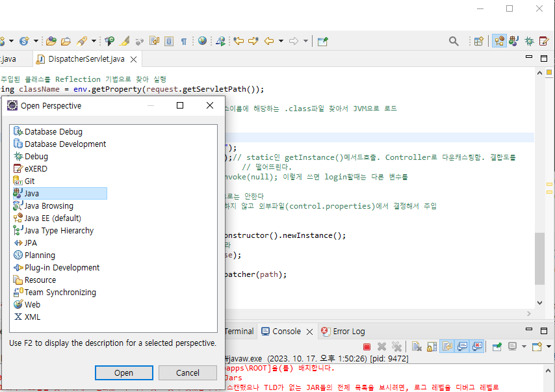The image size is (555, 392).
Task: Click the magnifier Search icon
Action: (454, 42)
